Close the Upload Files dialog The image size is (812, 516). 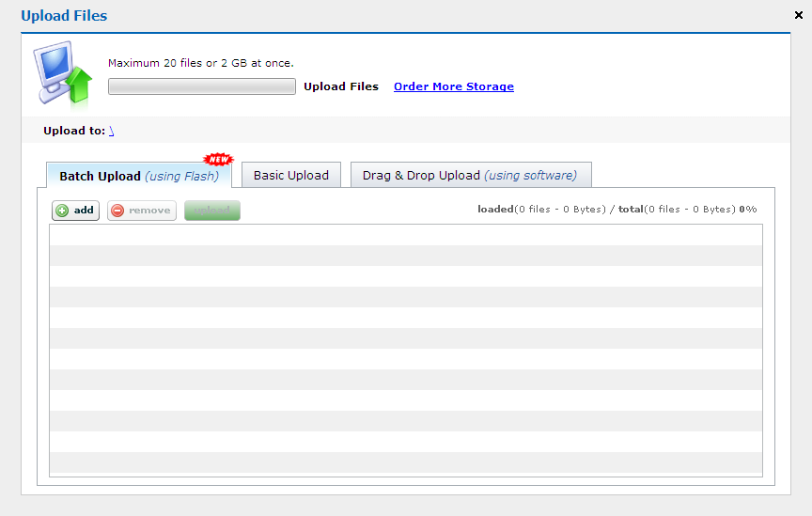pyautogui.click(x=799, y=15)
